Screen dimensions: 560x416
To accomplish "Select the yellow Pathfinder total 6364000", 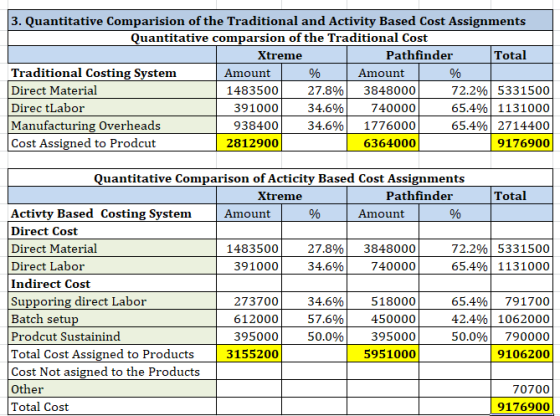I will (x=382, y=143).
